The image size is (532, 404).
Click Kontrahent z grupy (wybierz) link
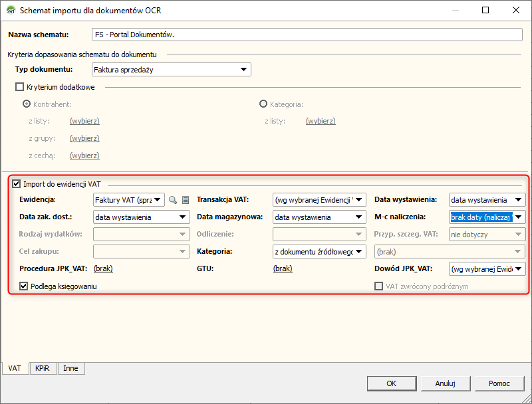coord(84,138)
